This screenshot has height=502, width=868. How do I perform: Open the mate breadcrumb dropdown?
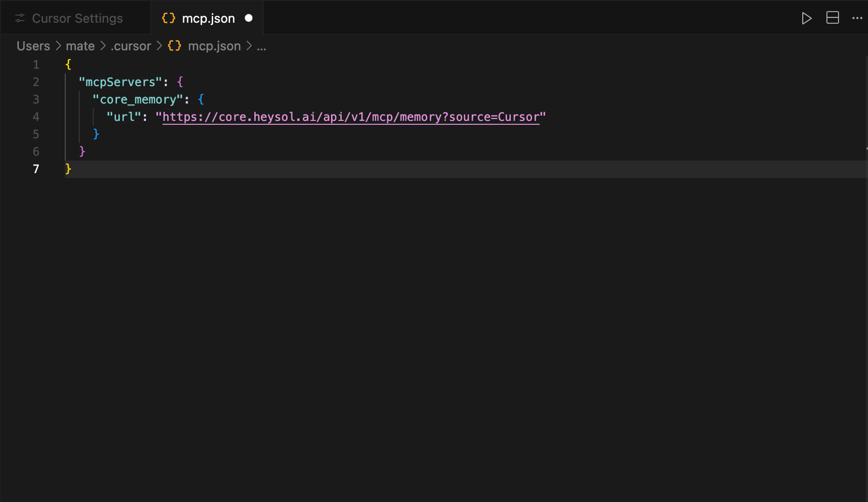[80, 46]
